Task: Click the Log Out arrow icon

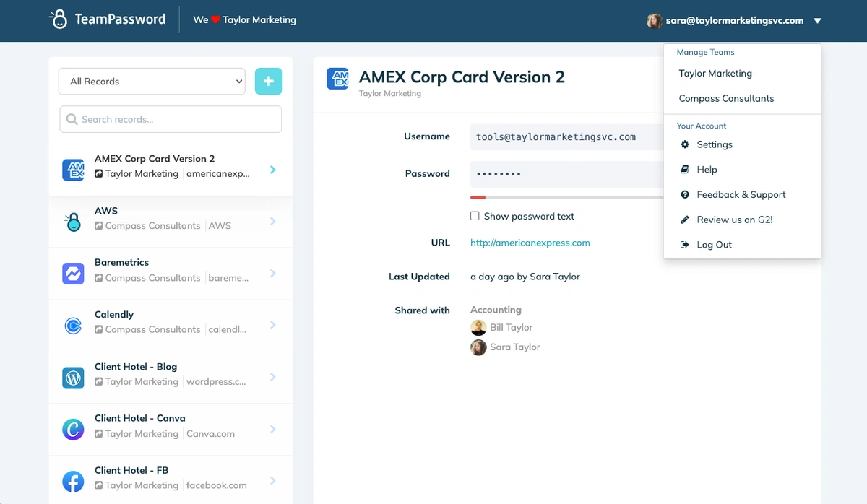Action: pyautogui.click(x=685, y=245)
